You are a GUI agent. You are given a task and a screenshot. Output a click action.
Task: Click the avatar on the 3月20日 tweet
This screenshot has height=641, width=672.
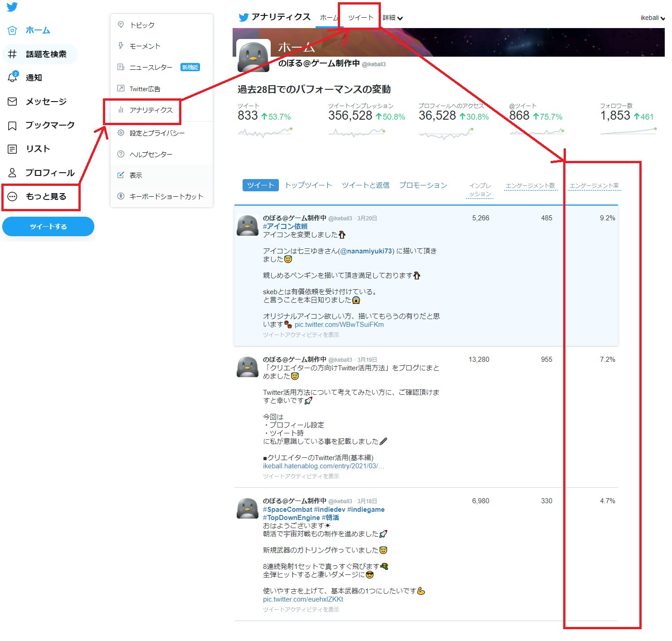(x=248, y=225)
